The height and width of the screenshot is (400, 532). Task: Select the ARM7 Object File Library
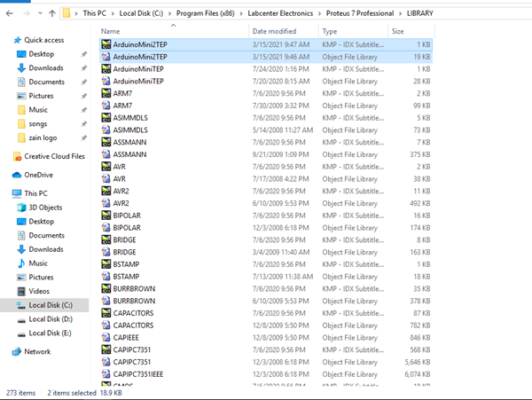[123, 106]
